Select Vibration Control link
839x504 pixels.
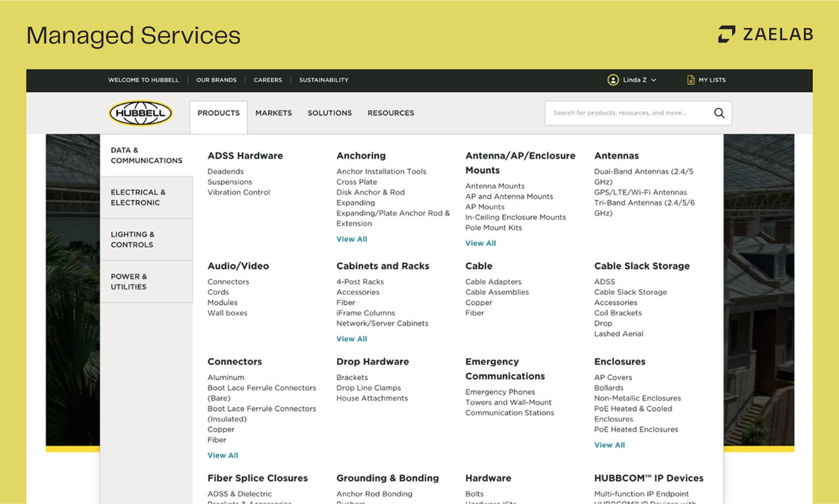239,192
